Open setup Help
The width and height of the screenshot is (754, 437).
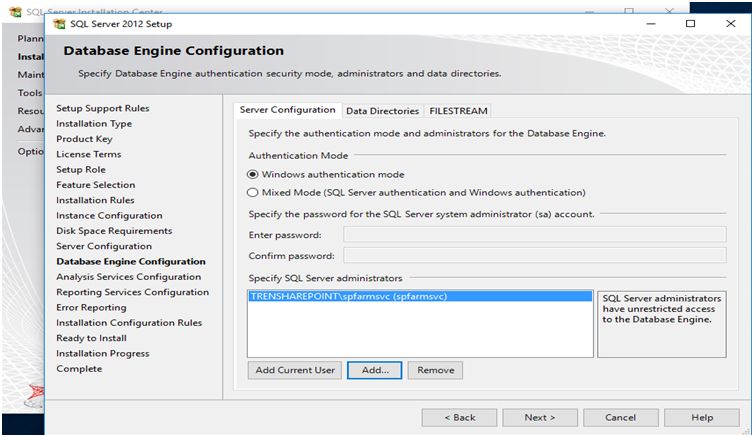[702, 417]
